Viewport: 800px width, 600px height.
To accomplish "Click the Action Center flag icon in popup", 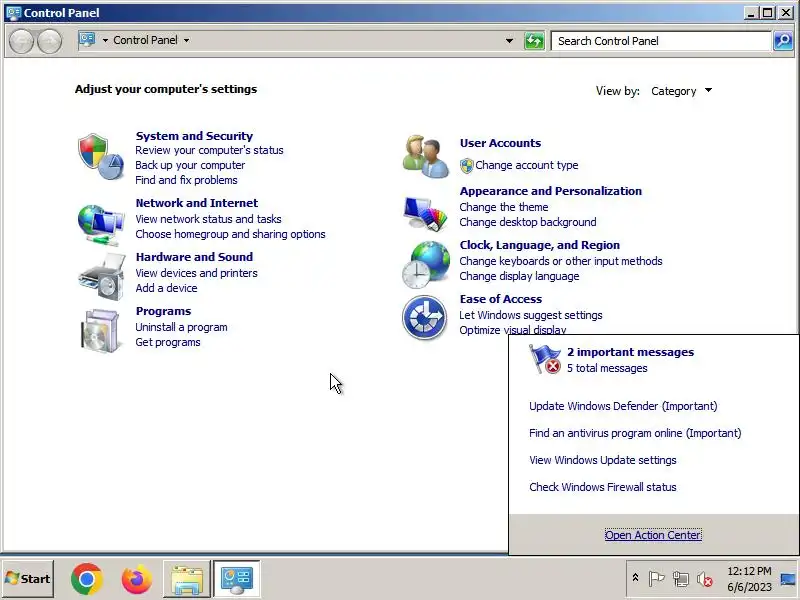I will click(545, 359).
